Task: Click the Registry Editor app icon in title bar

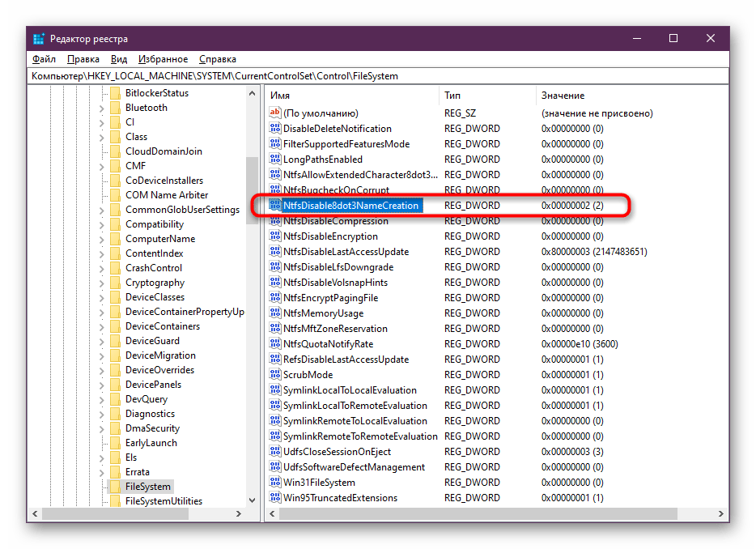Action: pyautogui.click(x=39, y=39)
